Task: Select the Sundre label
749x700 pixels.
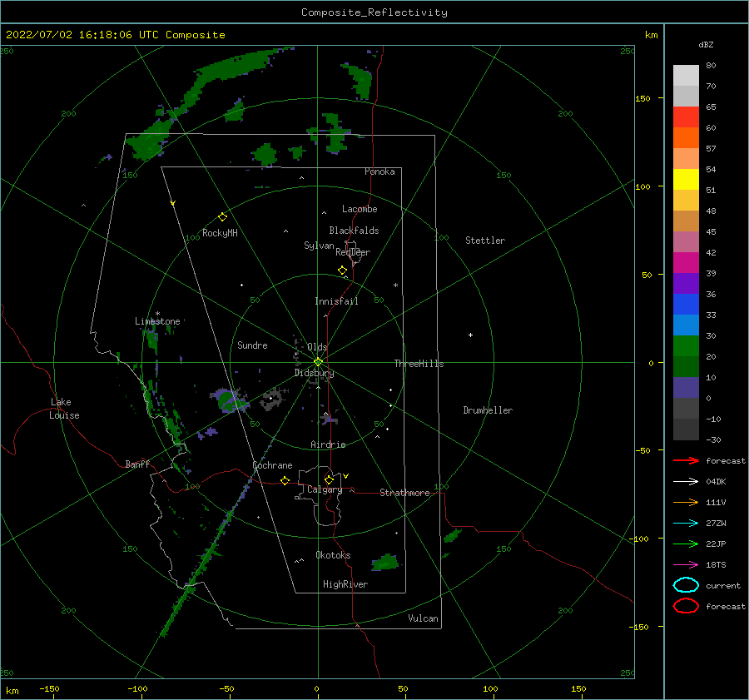Action: pos(252,345)
